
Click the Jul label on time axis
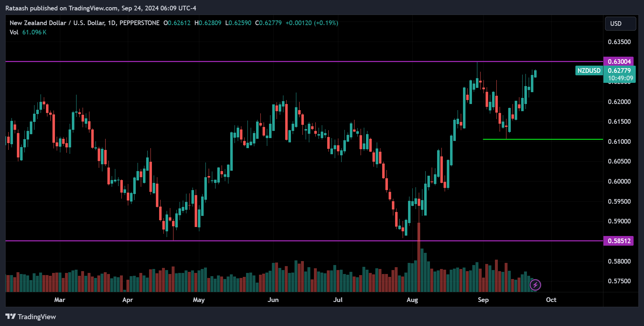(338, 300)
